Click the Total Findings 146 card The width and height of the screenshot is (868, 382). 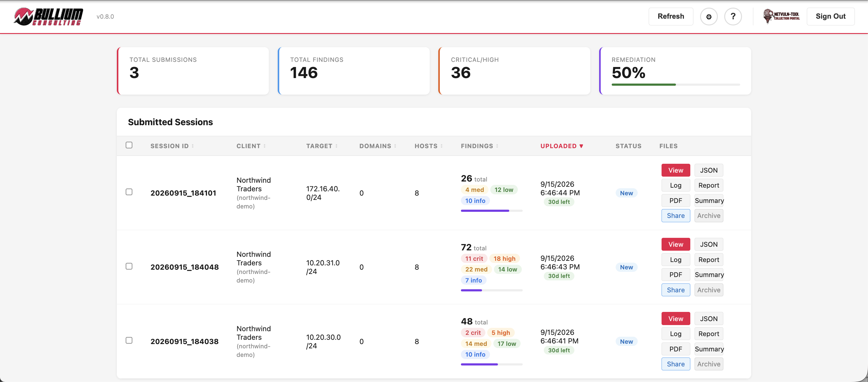pos(354,71)
